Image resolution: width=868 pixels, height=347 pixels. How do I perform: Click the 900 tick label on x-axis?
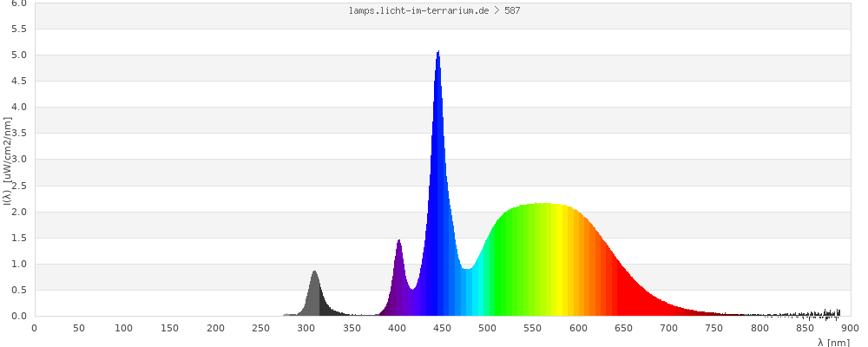tap(851, 327)
